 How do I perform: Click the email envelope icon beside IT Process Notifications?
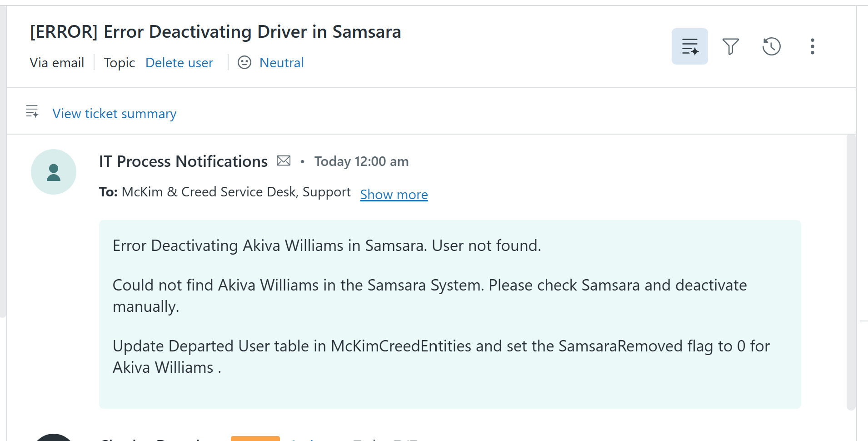tap(284, 160)
